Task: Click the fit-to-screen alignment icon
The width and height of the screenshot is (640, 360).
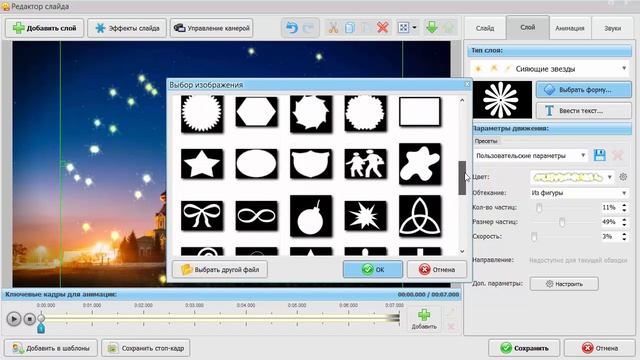Action: [x=403, y=28]
